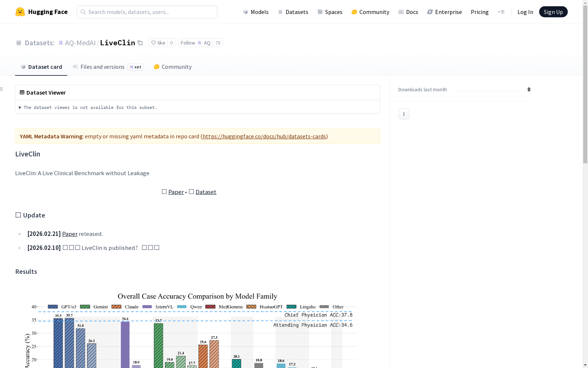
Task: Expand the dataset viewer unavailable message
Action: 88,107
